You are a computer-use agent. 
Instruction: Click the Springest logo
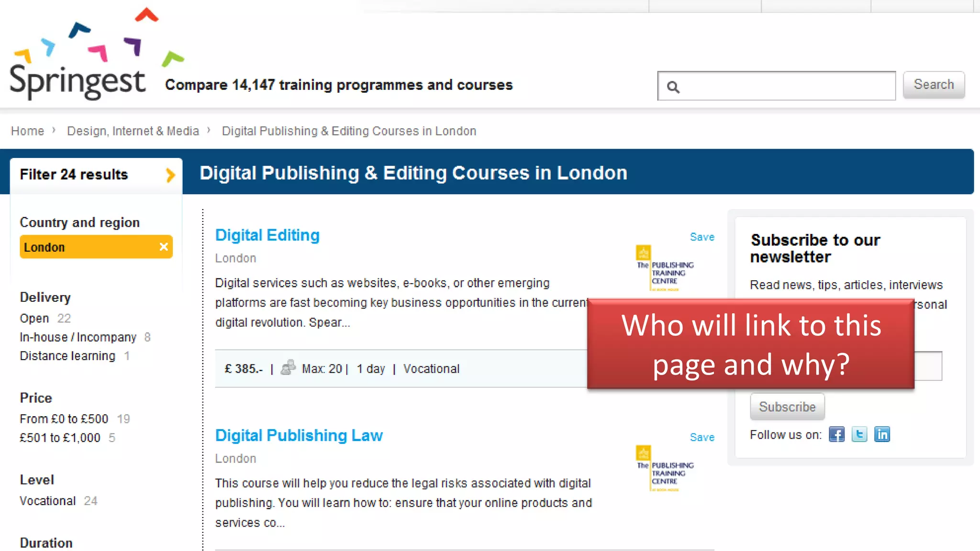click(x=96, y=54)
